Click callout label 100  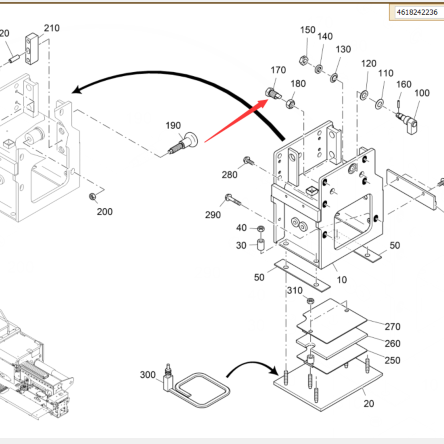pyautogui.click(x=422, y=93)
